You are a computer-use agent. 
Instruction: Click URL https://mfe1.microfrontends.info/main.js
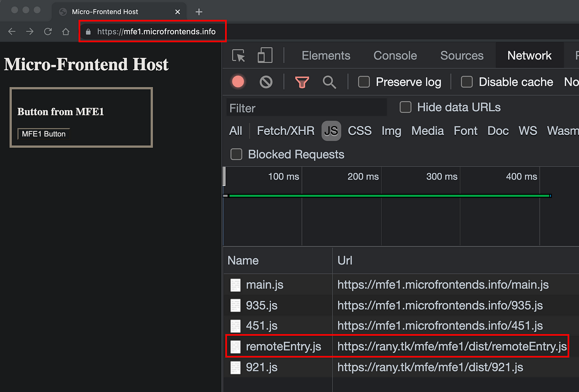click(443, 285)
